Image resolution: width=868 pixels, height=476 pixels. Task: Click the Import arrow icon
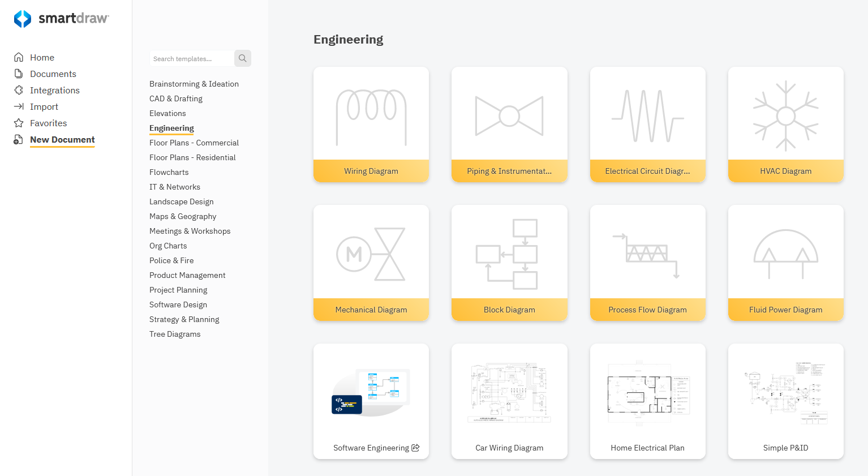tap(19, 106)
